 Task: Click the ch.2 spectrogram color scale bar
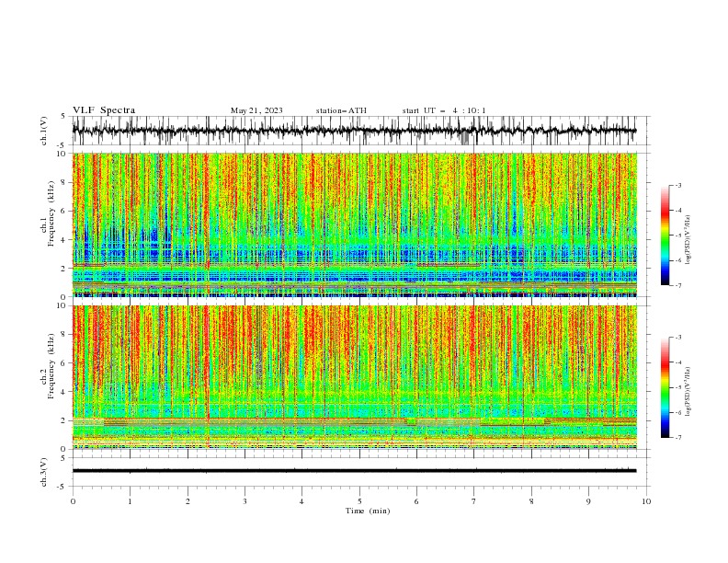[x=665, y=387]
